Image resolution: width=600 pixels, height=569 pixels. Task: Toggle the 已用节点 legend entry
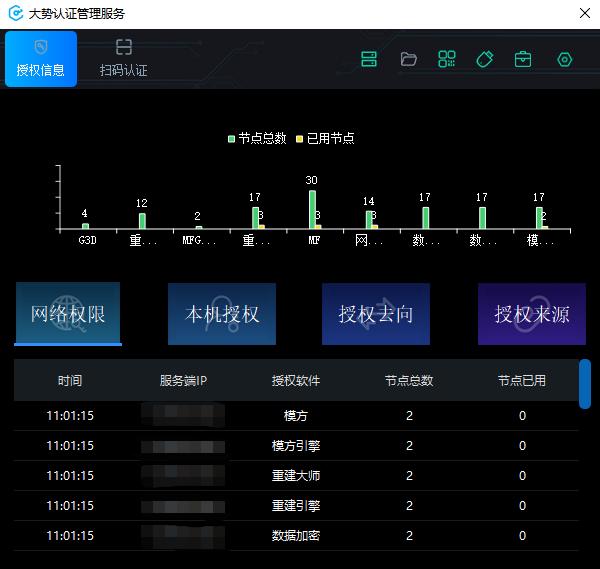coord(325,138)
